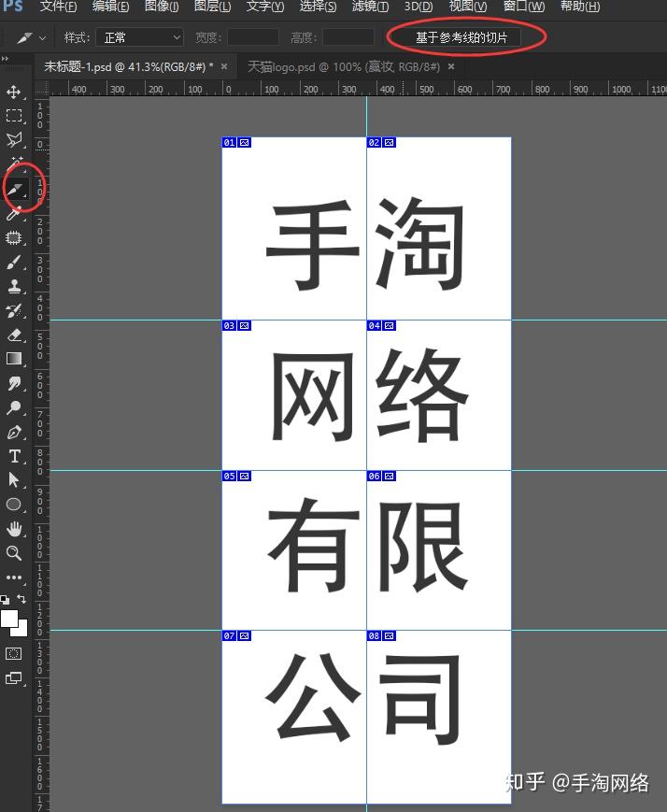Change the screen mode
Image resolution: width=667 pixels, height=812 pixels.
click(14, 677)
